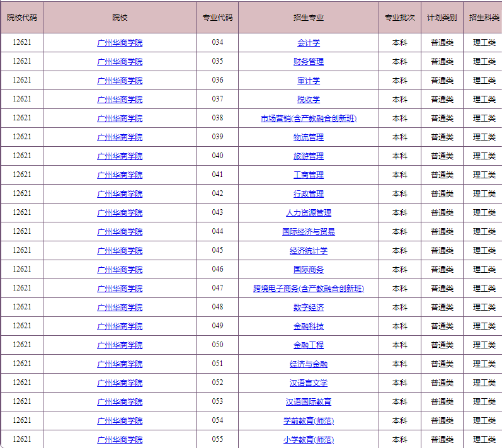Open 跨境电子商务(含产教融合创新班) link
The image size is (502, 448).
click(x=308, y=288)
